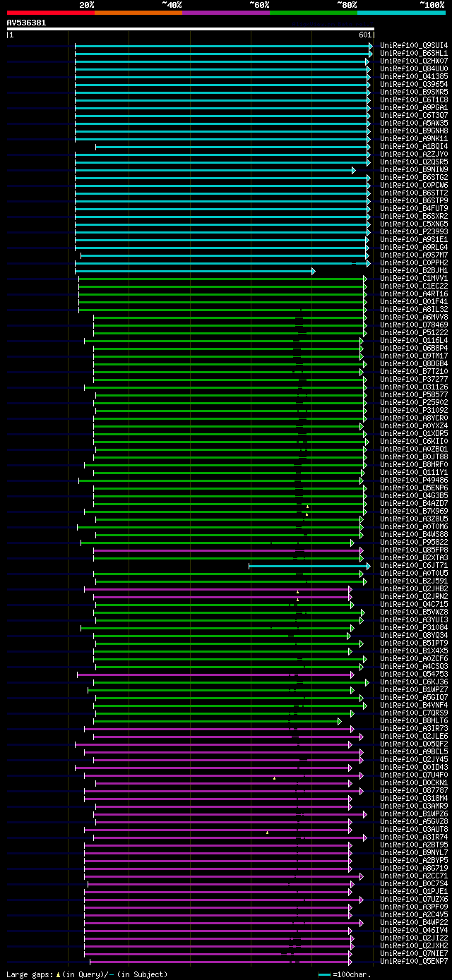Click the purple alignment bar for Q85FP8
Screen dimensions: 452x980
pos(228,550)
